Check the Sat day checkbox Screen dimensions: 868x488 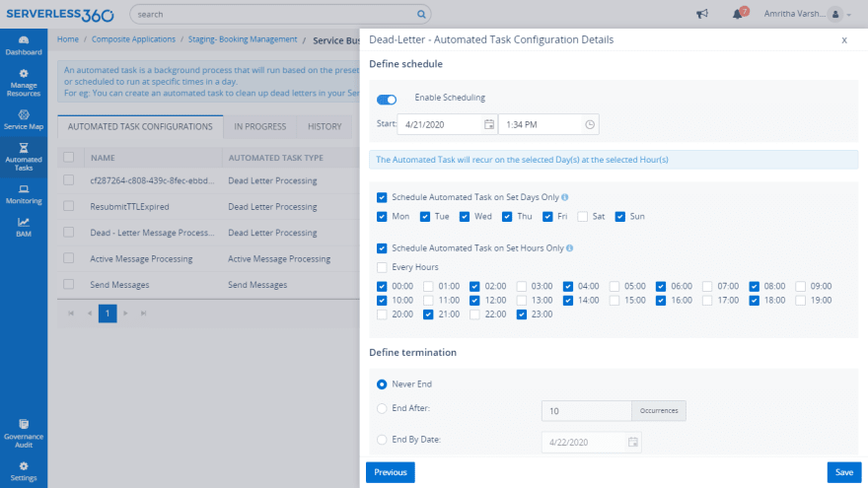pyautogui.click(x=582, y=216)
